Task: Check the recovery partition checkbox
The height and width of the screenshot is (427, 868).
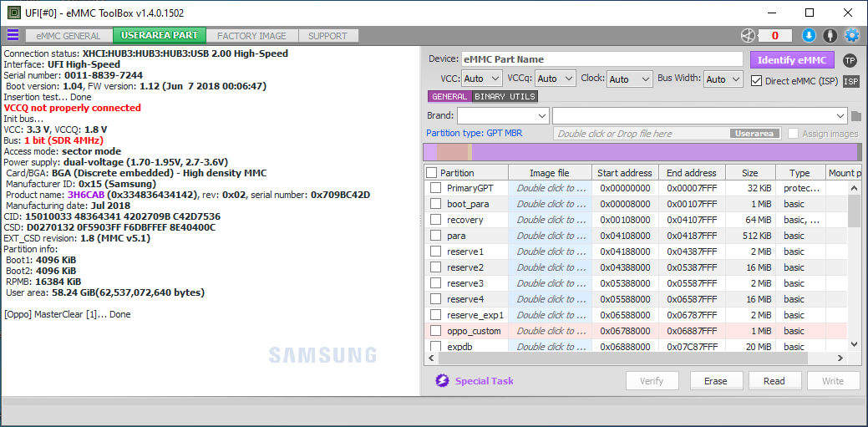Action: click(435, 221)
